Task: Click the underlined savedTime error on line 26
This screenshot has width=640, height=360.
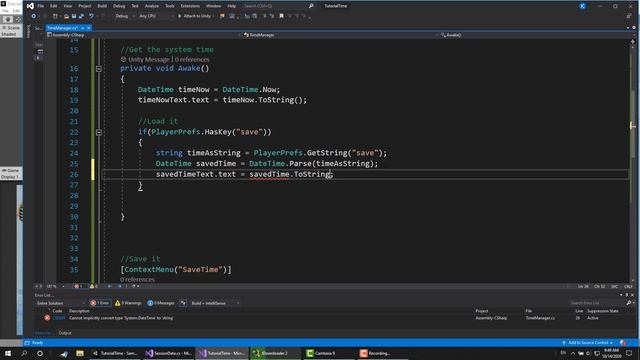Action: [x=269, y=174]
